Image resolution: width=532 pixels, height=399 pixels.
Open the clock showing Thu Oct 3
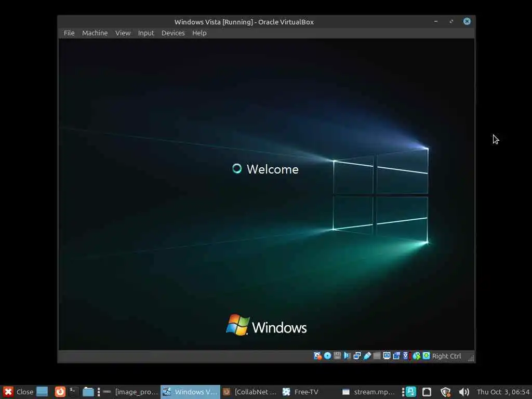coord(503,392)
